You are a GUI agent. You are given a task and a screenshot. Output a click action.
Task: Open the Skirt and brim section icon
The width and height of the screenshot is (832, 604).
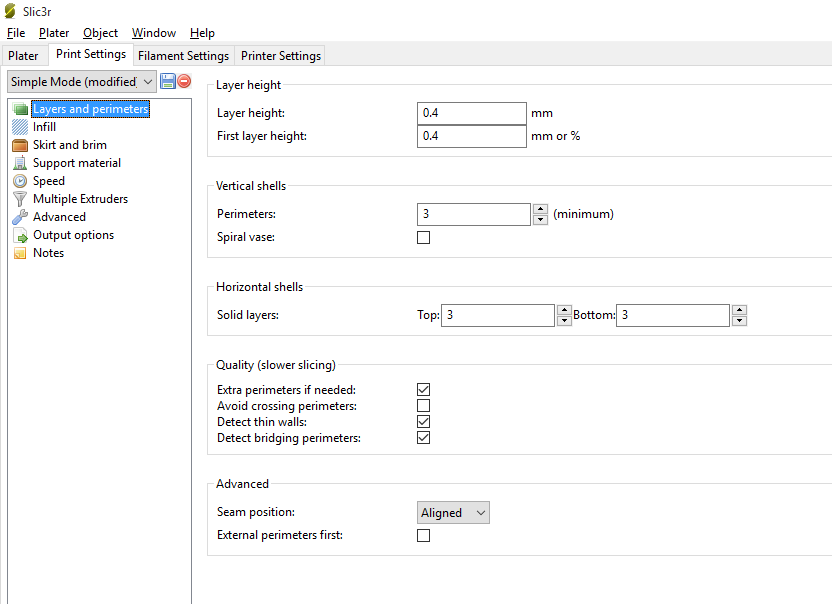[x=20, y=145]
